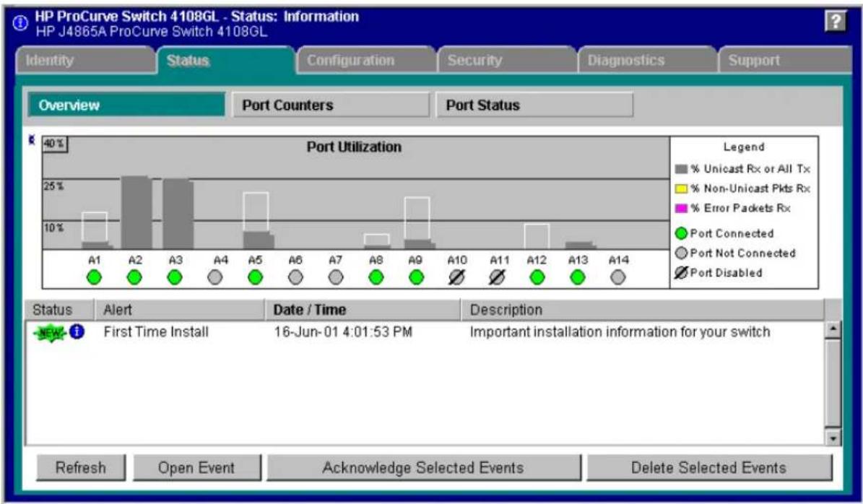Go to the Diagnostics tab
Screen dimensions: 863x504
[647, 61]
